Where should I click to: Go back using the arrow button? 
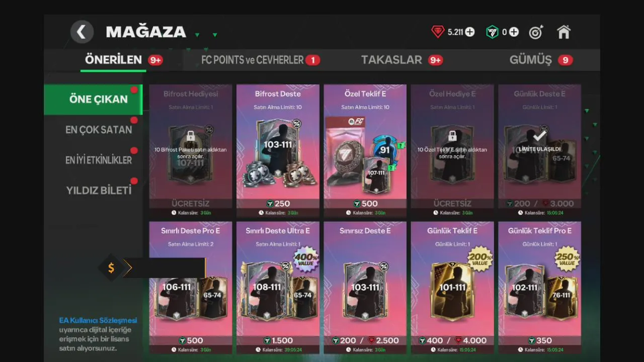click(x=82, y=32)
